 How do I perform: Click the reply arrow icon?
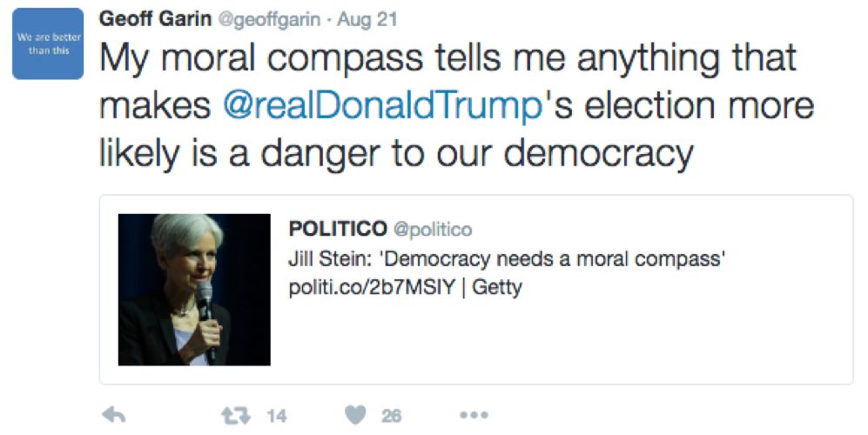click(114, 415)
